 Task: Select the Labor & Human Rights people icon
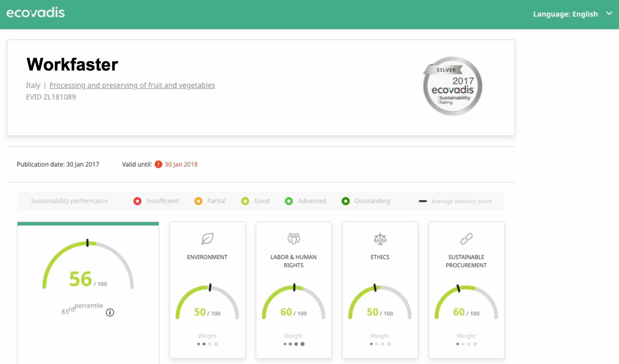[x=294, y=239]
